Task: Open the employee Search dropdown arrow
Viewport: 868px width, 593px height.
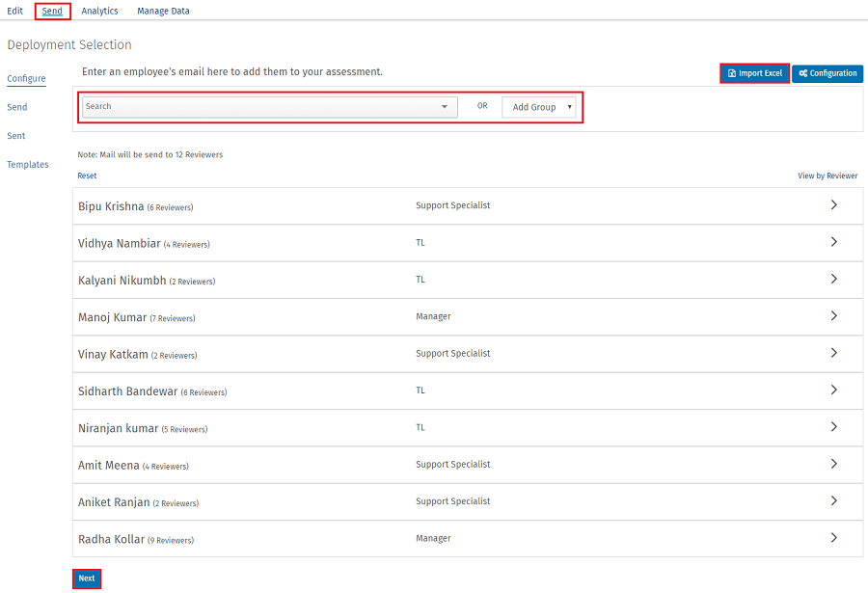Action: [445, 107]
